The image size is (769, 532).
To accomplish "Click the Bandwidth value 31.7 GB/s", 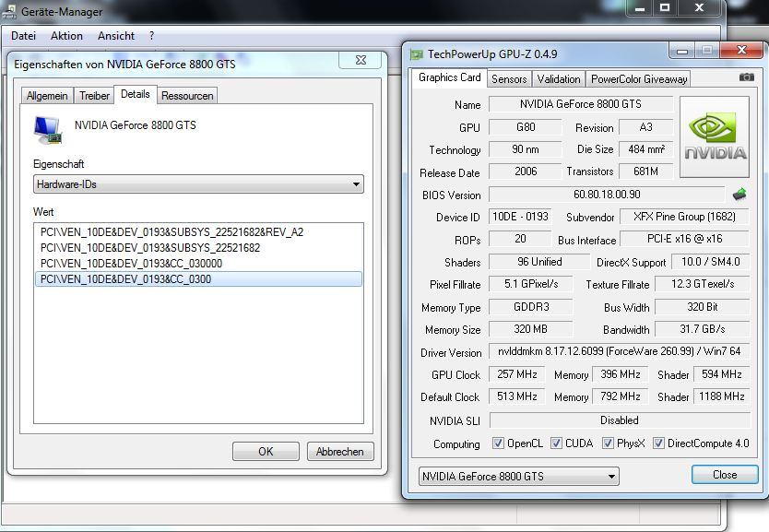I will (703, 329).
